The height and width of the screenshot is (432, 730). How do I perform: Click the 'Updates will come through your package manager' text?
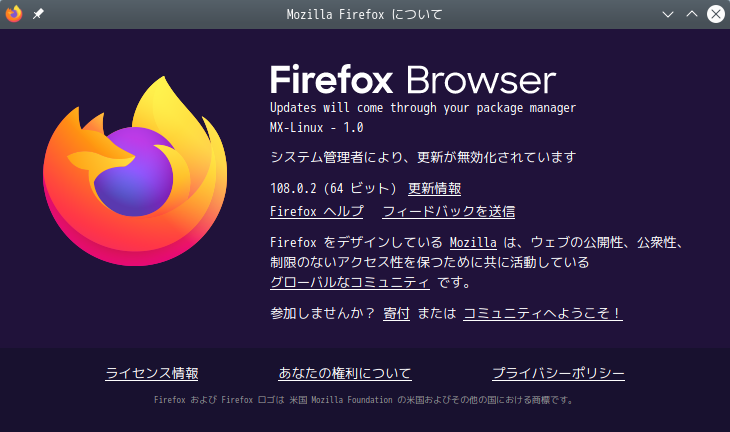pos(423,108)
